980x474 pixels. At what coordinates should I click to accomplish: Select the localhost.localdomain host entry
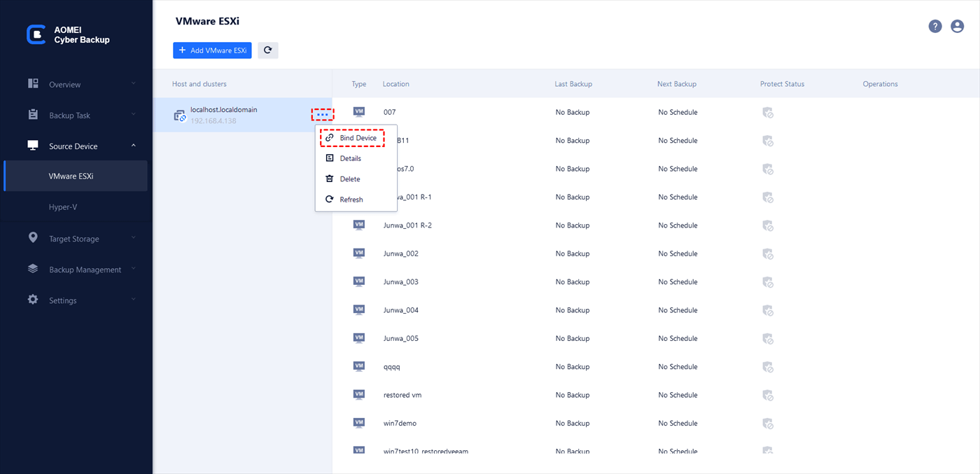click(x=231, y=113)
